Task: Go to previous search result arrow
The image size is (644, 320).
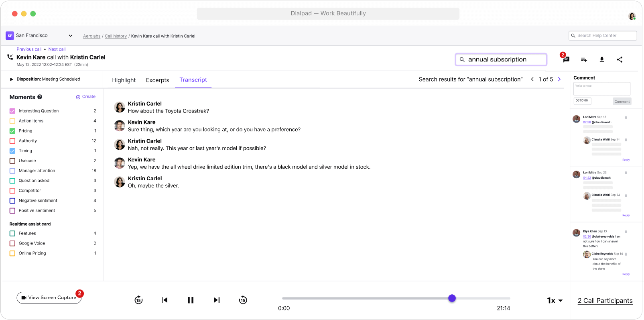Action: pyautogui.click(x=532, y=79)
